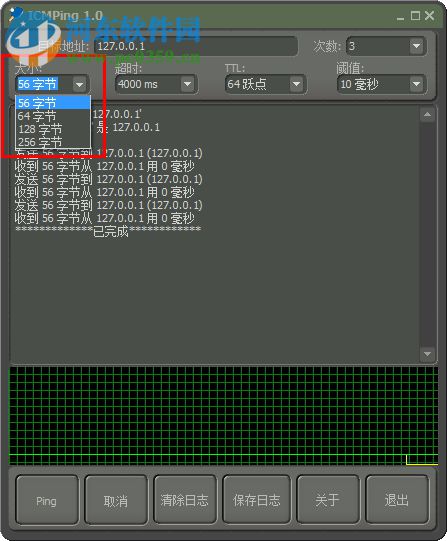Maximize the ICMPing window
The width and height of the screenshot is (447, 541).
pos(415,16)
